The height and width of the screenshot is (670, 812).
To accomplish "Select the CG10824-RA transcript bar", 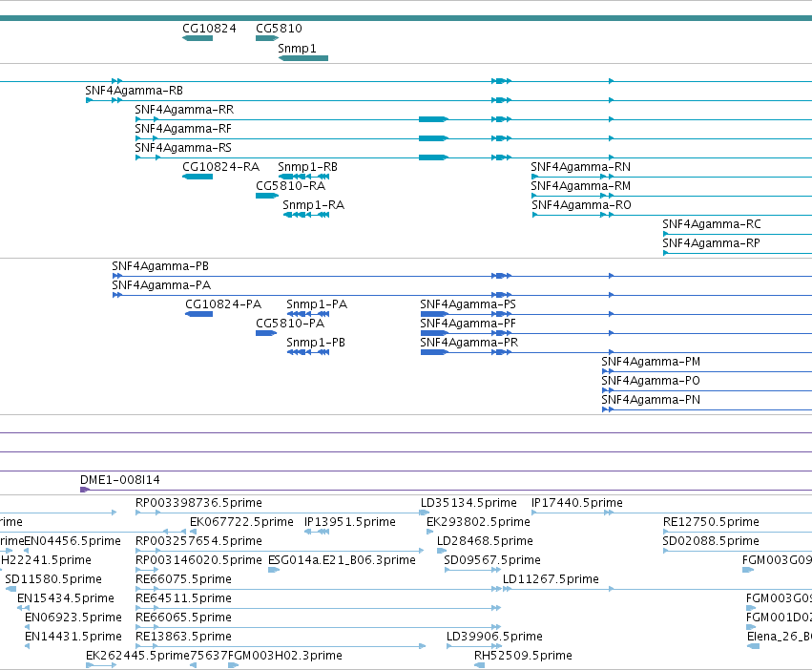I will click(198, 177).
